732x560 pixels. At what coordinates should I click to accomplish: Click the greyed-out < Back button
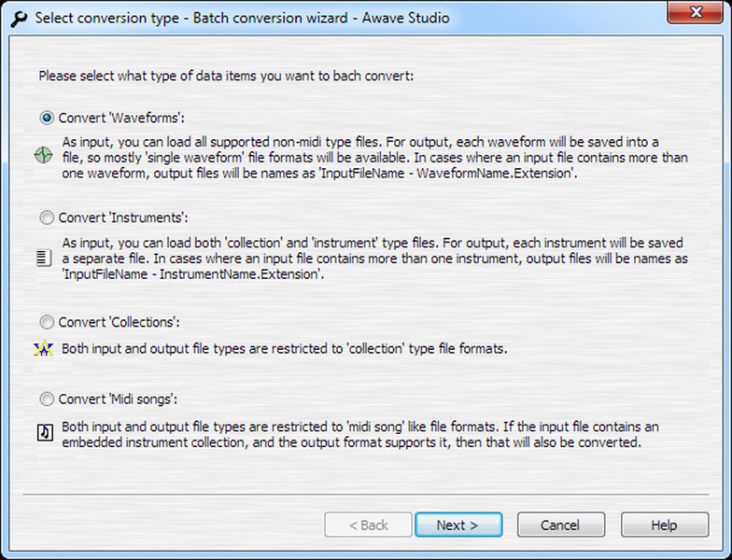368,525
